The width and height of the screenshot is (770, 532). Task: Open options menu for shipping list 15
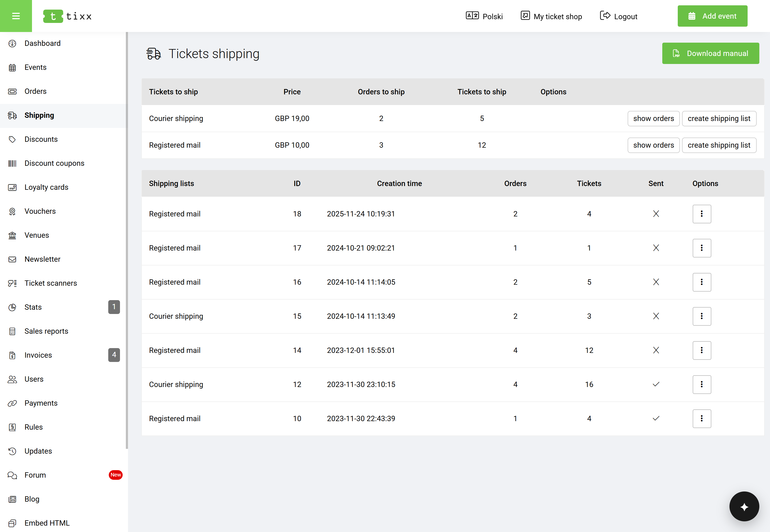702,316
